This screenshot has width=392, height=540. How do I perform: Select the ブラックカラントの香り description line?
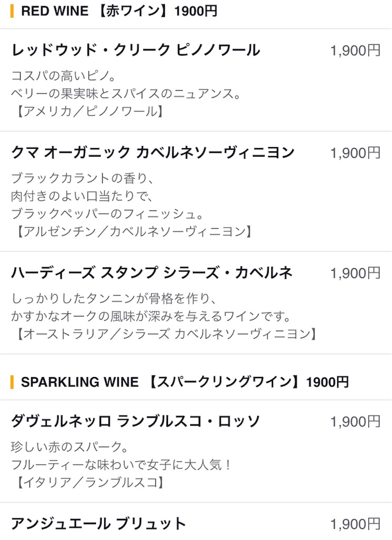click(x=82, y=178)
